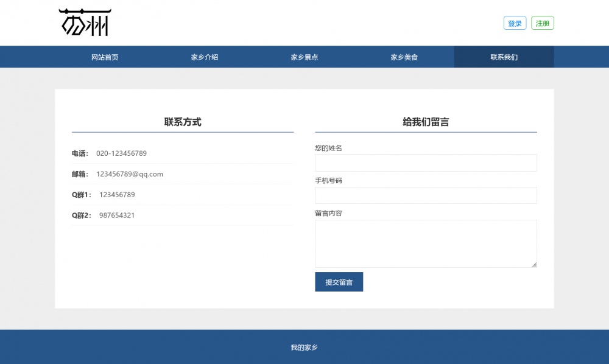Go to 网站首页 in navigation bar
The image size is (609, 364).
click(105, 57)
